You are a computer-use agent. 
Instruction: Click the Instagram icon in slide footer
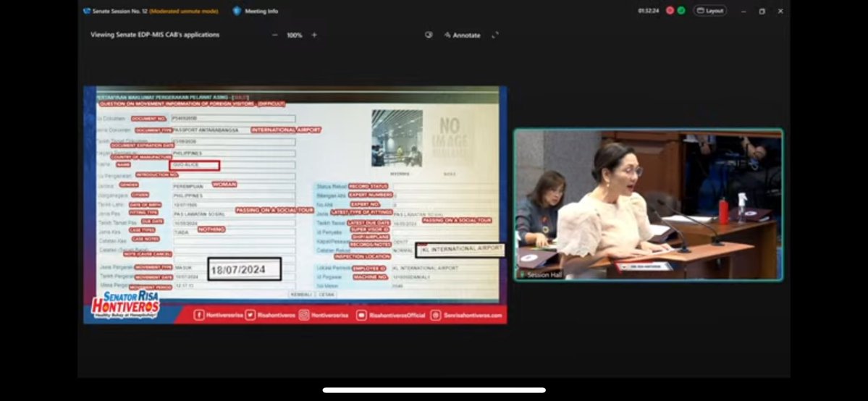coord(304,315)
